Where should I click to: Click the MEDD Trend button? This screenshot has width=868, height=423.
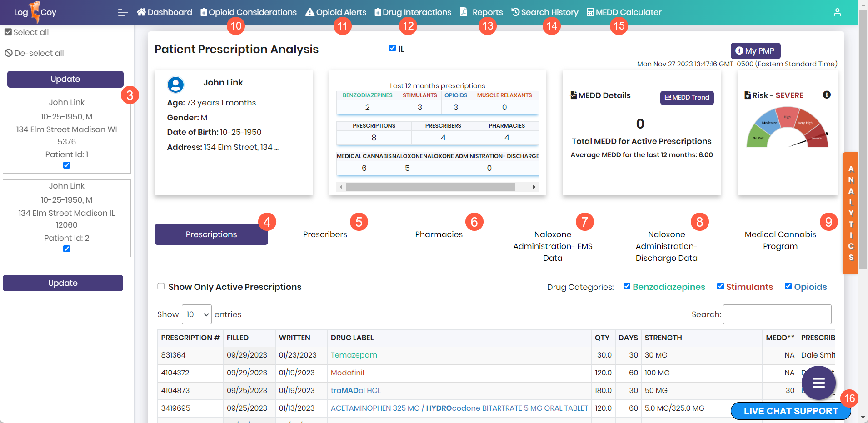687,97
